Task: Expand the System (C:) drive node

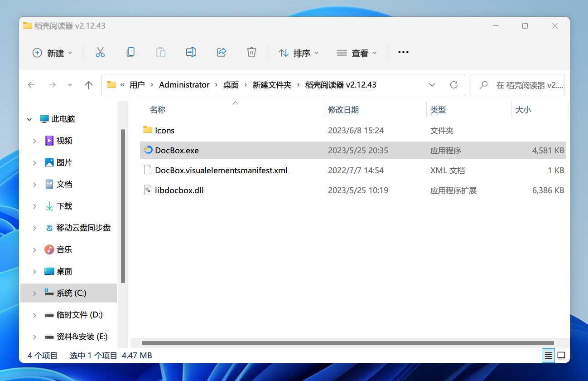Action: (34, 293)
